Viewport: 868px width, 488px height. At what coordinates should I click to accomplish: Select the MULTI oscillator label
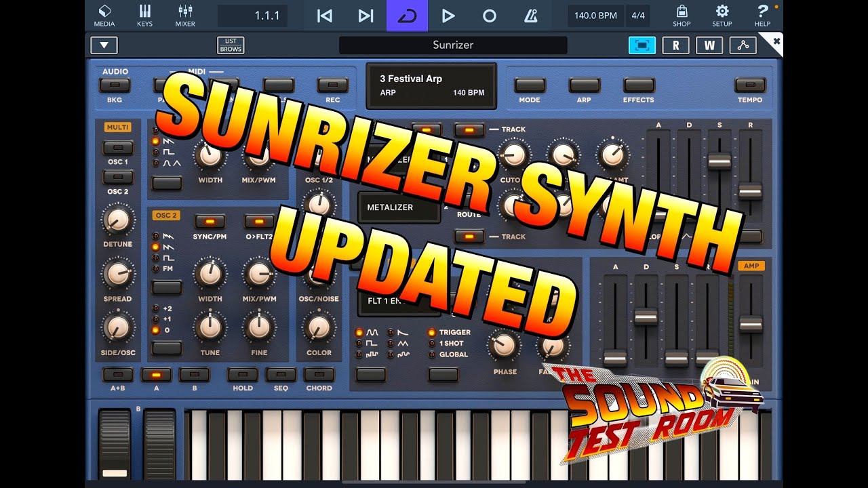117,127
